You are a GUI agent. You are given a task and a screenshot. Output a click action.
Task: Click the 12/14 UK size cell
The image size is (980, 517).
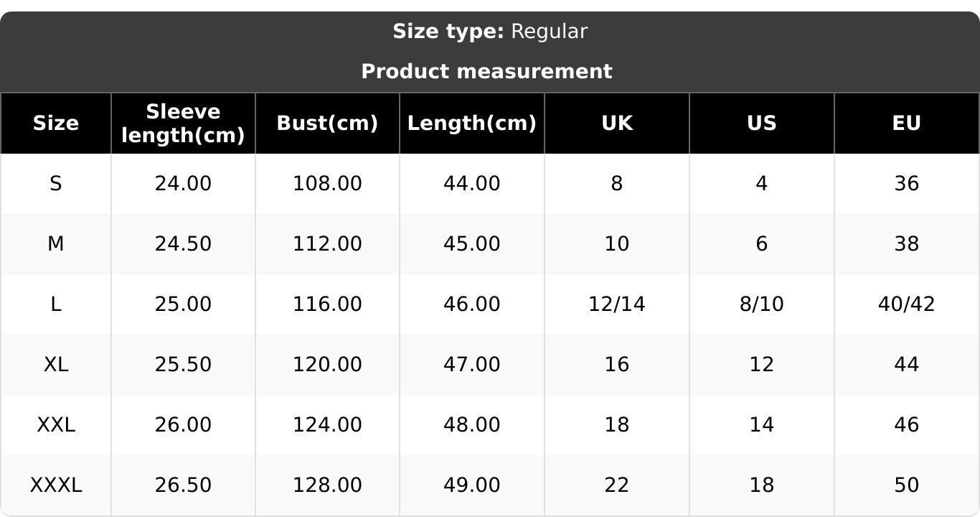[x=617, y=304]
